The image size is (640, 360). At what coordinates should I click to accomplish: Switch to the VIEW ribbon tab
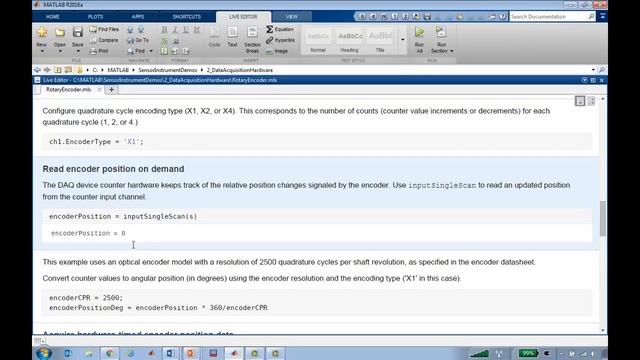[x=291, y=17]
